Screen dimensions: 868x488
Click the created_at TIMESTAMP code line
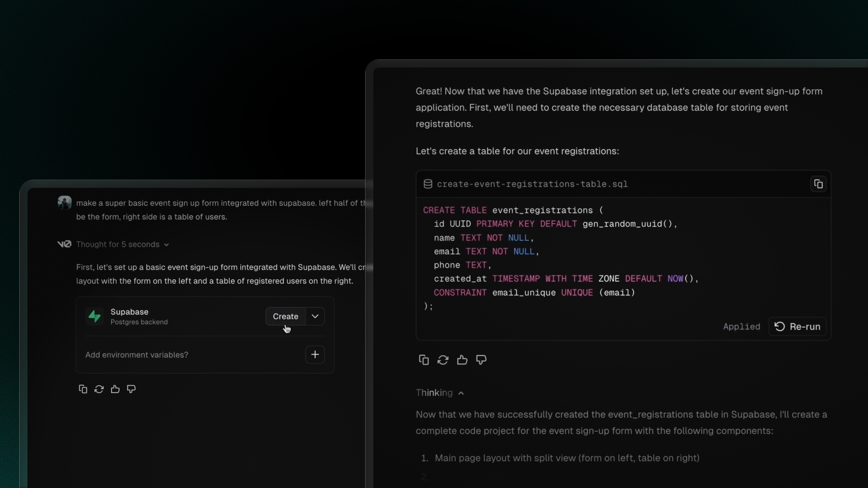566,279
